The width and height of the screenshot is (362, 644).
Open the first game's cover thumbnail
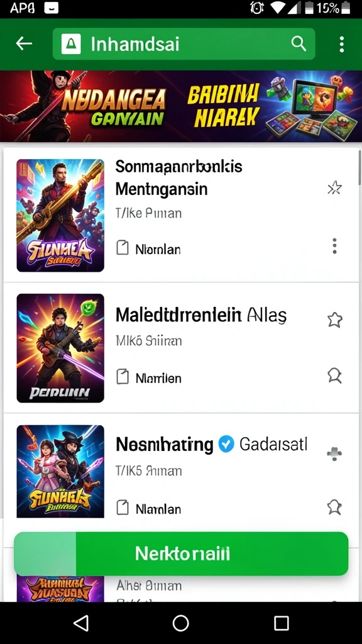point(60,216)
